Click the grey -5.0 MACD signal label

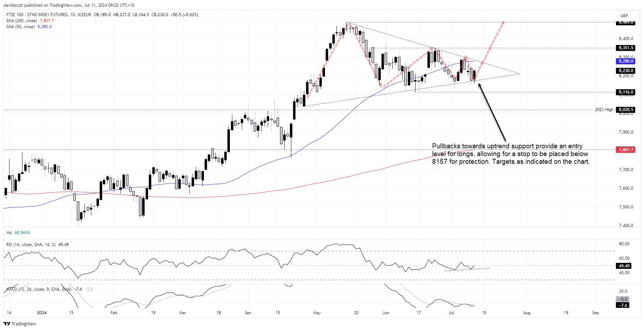click(x=623, y=299)
